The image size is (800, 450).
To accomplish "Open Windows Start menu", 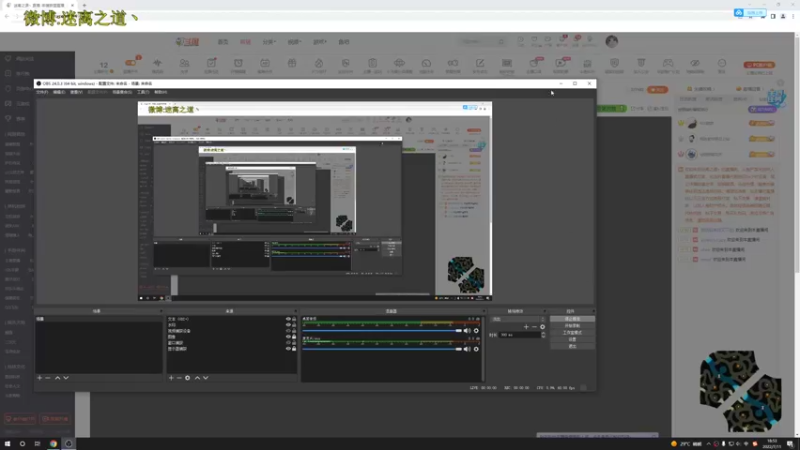I will point(7,443).
